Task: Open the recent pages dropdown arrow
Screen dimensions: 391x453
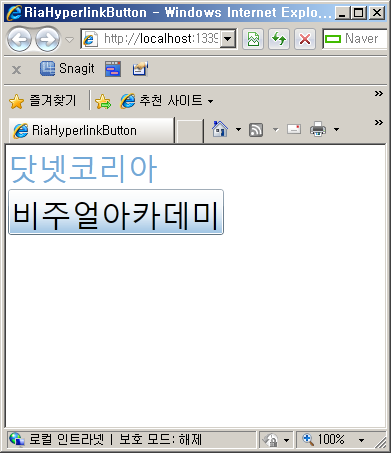Action: click(x=69, y=40)
